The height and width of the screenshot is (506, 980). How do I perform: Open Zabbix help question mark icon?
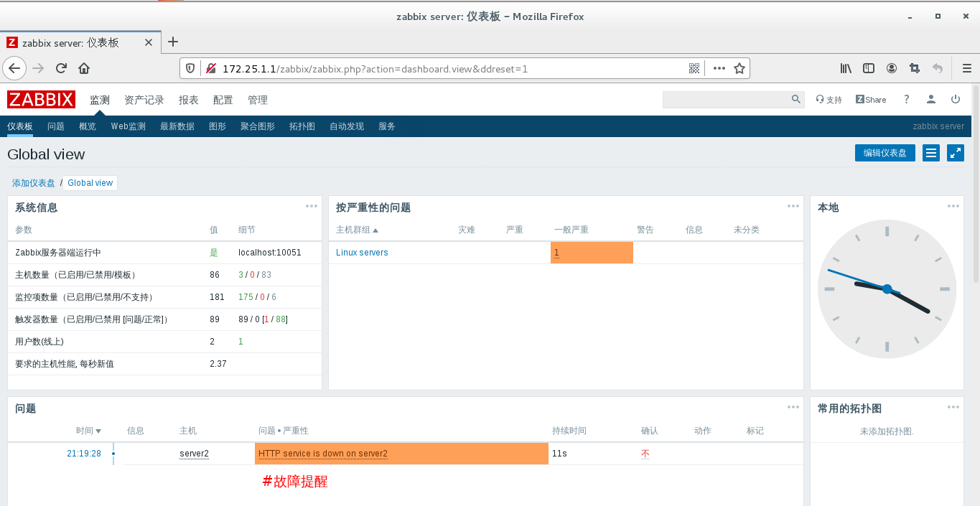(x=906, y=99)
